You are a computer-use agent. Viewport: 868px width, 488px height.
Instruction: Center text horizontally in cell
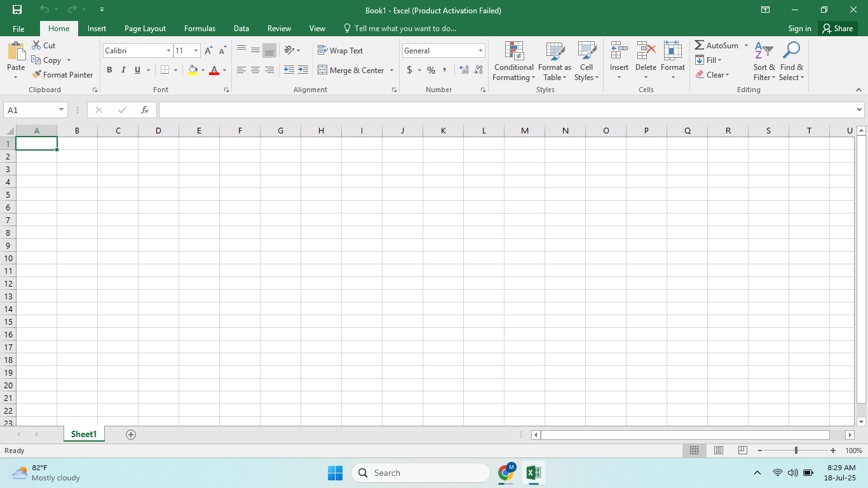[255, 70]
